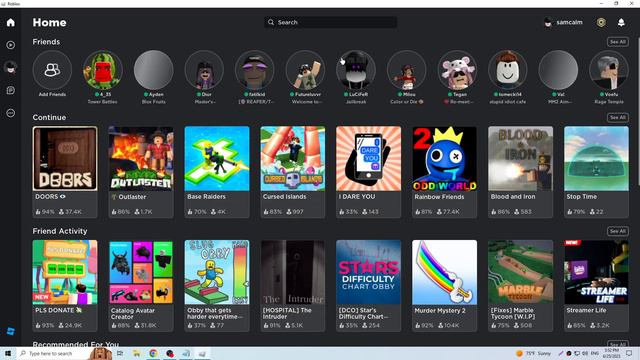Open the Marble Tycoon game thumbnail
This screenshot has width=640, height=360.
[x=520, y=272]
